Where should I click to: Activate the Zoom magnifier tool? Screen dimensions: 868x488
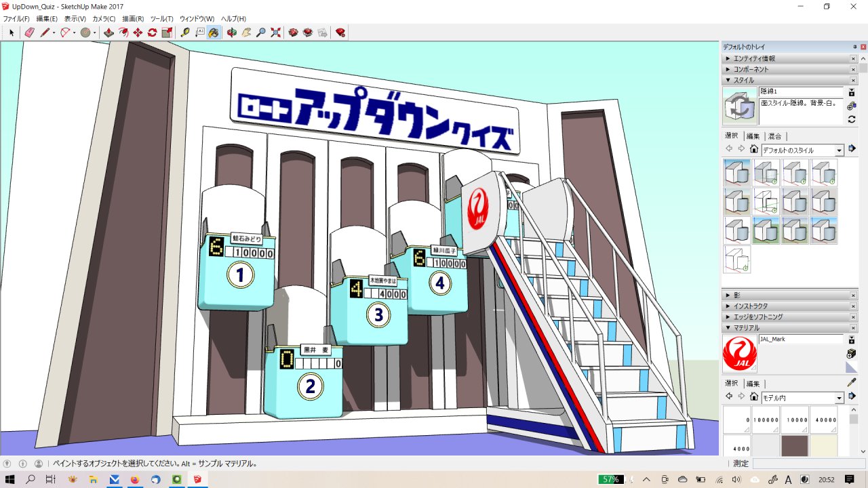click(260, 32)
